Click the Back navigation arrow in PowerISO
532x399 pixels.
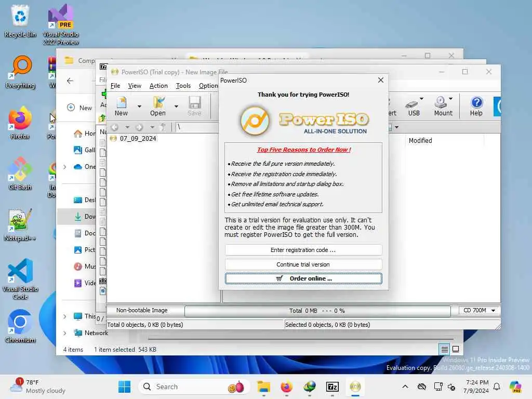pyautogui.click(x=115, y=127)
